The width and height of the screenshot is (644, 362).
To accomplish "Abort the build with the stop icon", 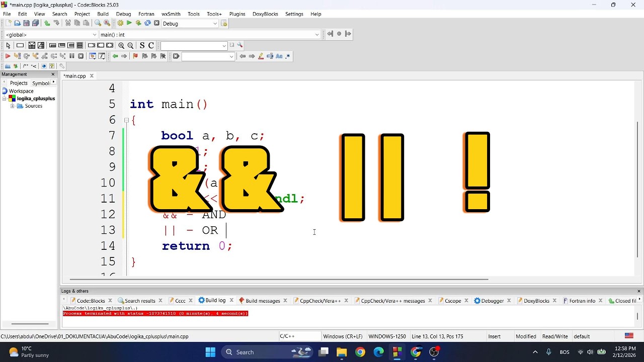I will pos(156,23).
